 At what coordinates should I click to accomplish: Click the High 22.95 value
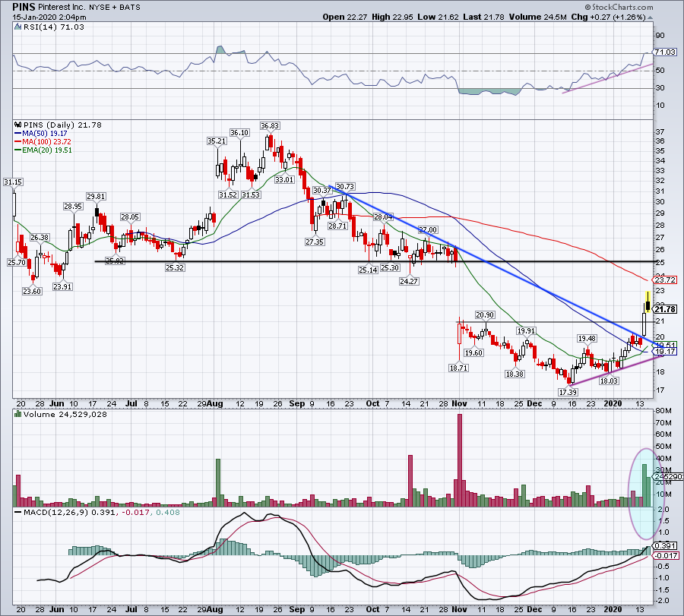(392, 17)
